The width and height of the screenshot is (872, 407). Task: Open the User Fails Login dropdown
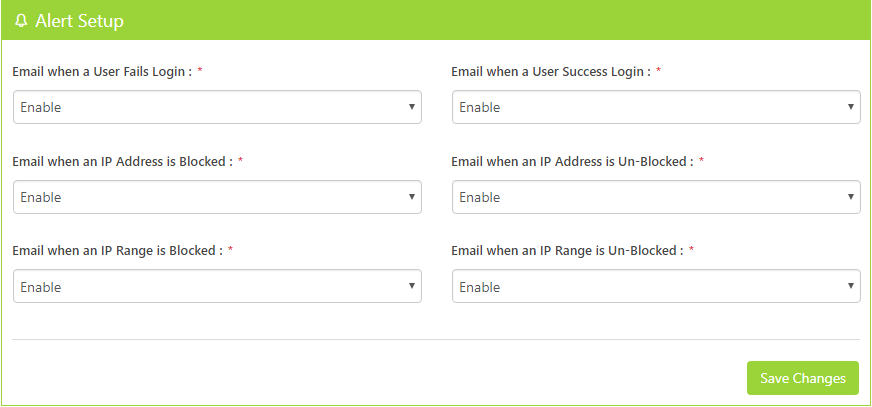(217, 107)
